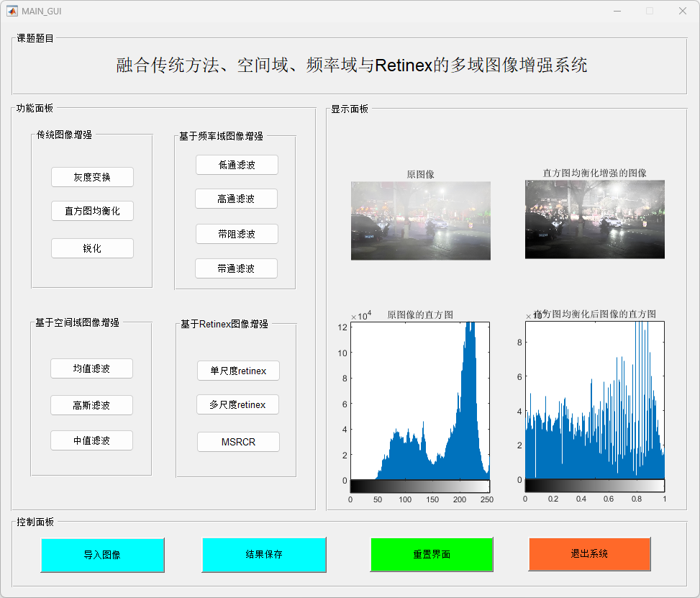Viewport: 700px width, 598px height.
Task: Click the 带阻滤波 button
Action: [237, 234]
